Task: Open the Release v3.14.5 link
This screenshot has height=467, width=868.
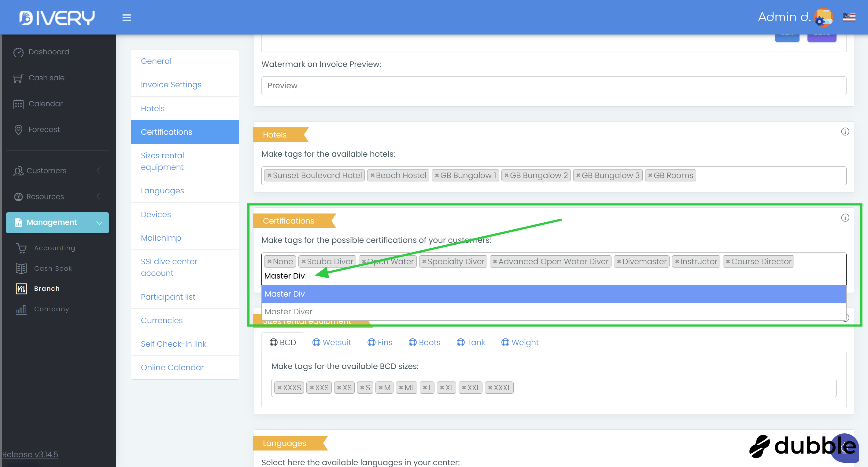Action: 30,454
